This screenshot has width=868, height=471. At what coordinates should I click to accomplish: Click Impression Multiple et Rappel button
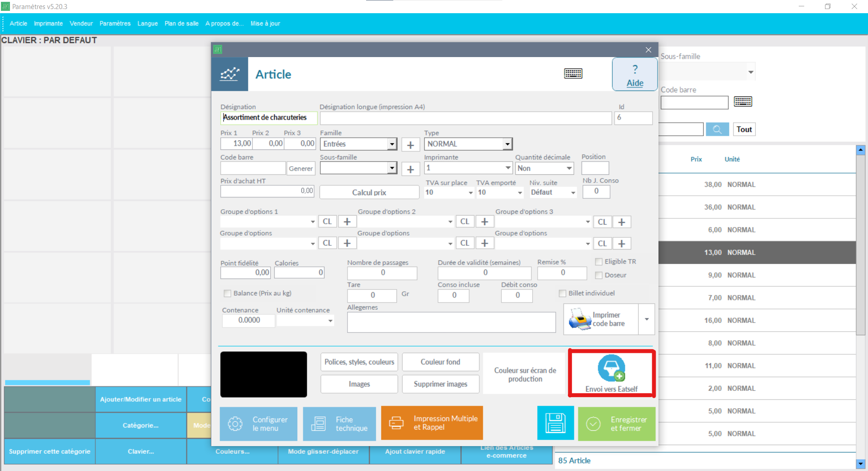tap(432, 423)
